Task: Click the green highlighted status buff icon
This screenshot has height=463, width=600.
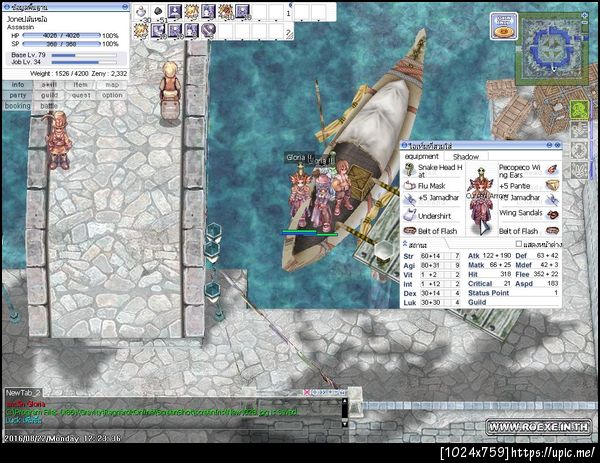Action: point(580,110)
